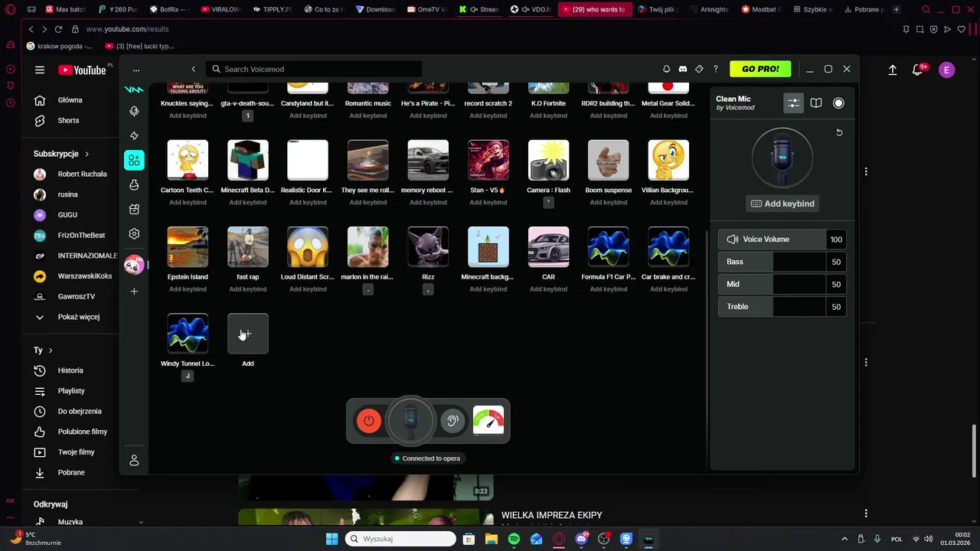Open Robert Ruchała subscription channel
This screenshot has width=980, height=551.
(70, 174)
